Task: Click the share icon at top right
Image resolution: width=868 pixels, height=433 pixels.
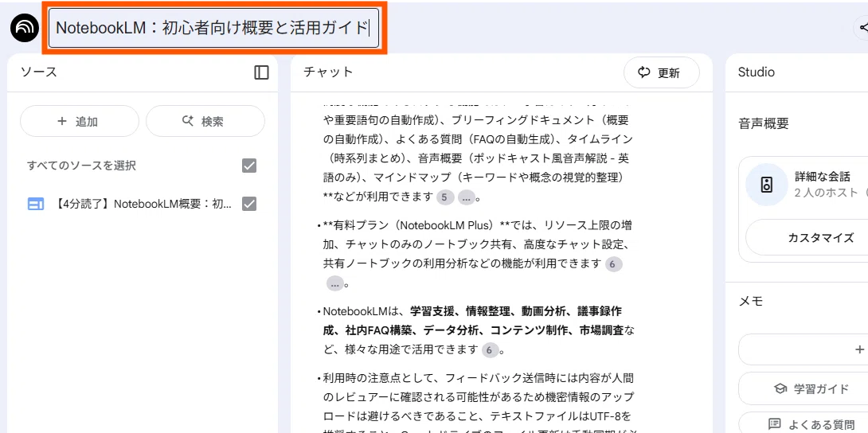Action: pos(862,28)
